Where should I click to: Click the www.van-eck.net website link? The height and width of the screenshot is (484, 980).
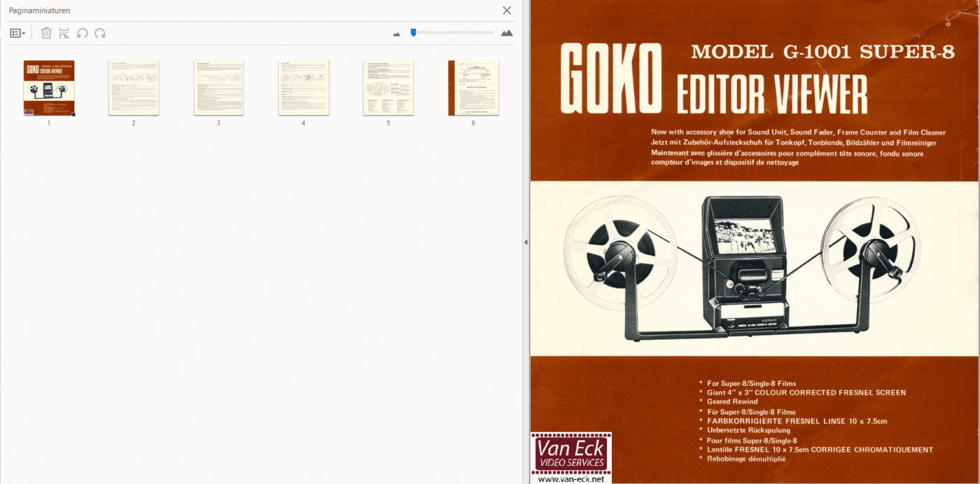click(571, 479)
